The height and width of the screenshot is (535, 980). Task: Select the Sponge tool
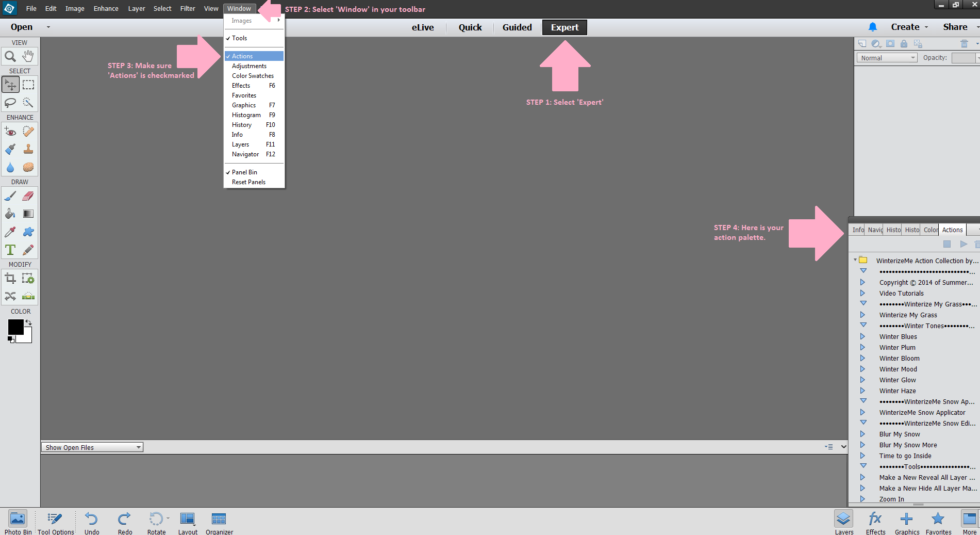point(28,167)
